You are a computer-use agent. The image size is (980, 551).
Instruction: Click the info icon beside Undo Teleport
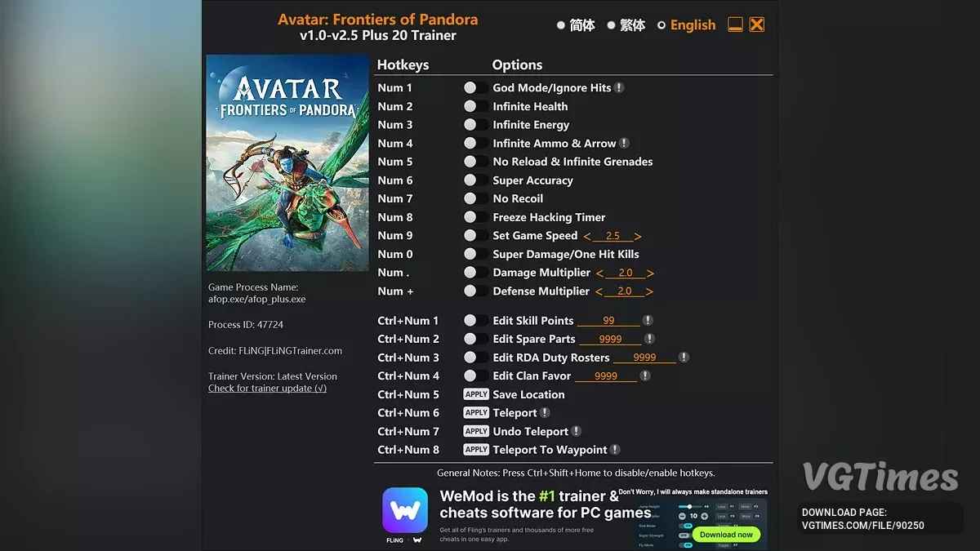coord(576,431)
